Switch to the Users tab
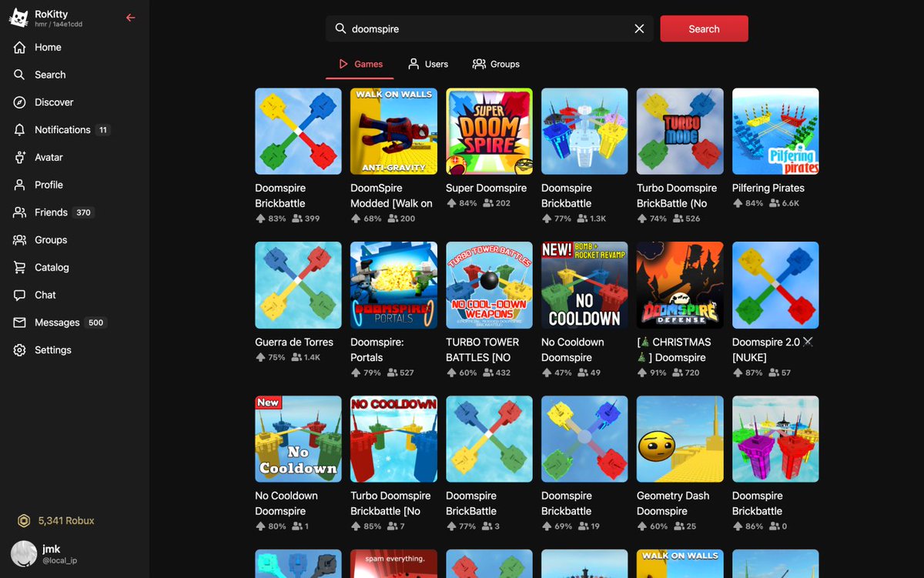Screen dimensions: 924x578 427,64
